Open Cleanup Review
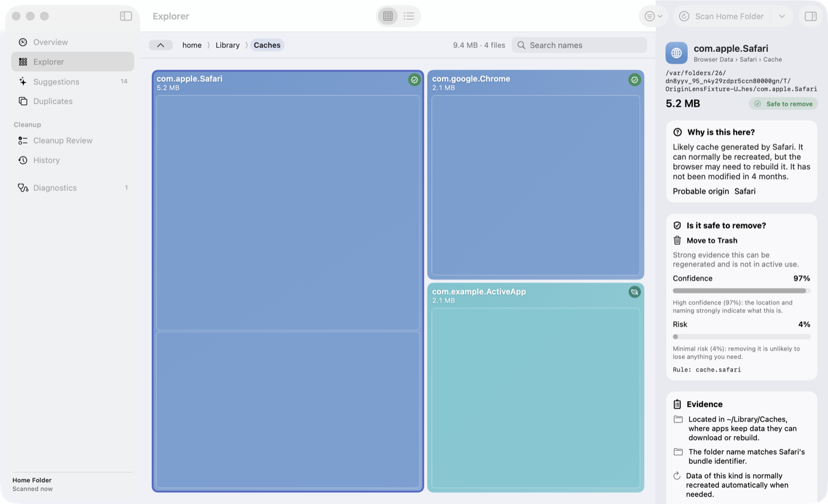The height and width of the screenshot is (504, 828). pyautogui.click(x=72, y=140)
